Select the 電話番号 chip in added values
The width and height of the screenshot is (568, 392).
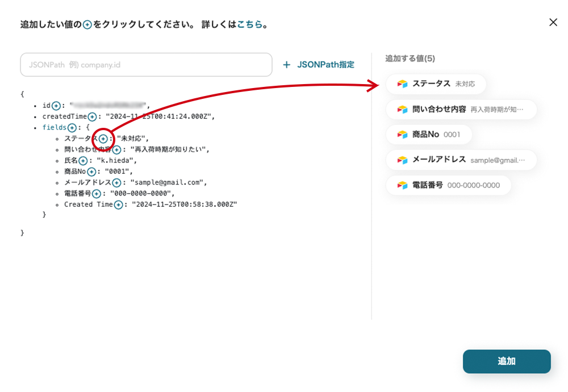tap(449, 185)
